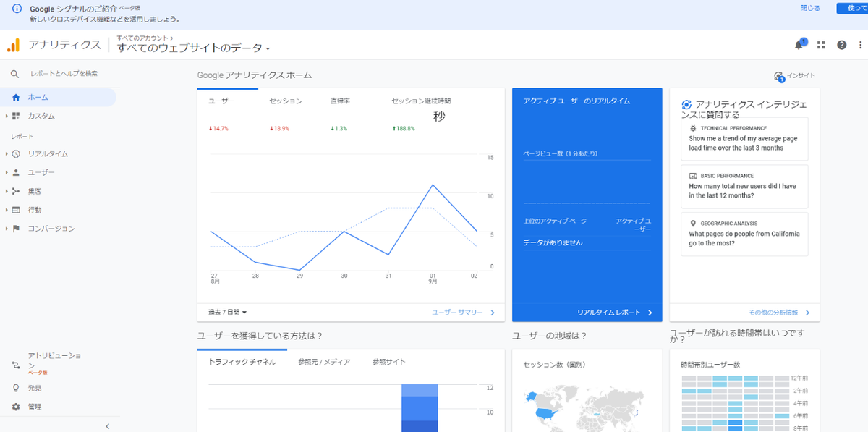
Task: Open the ユーザー サマリー link
Action: tap(463, 313)
